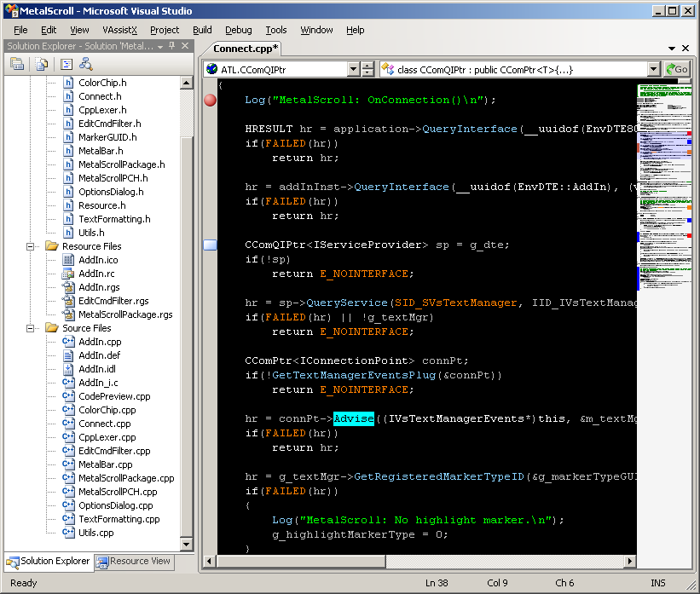Open Connect.h in the Solution Explorer
The height and width of the screenshot is (594, 700).
[100, 96]
